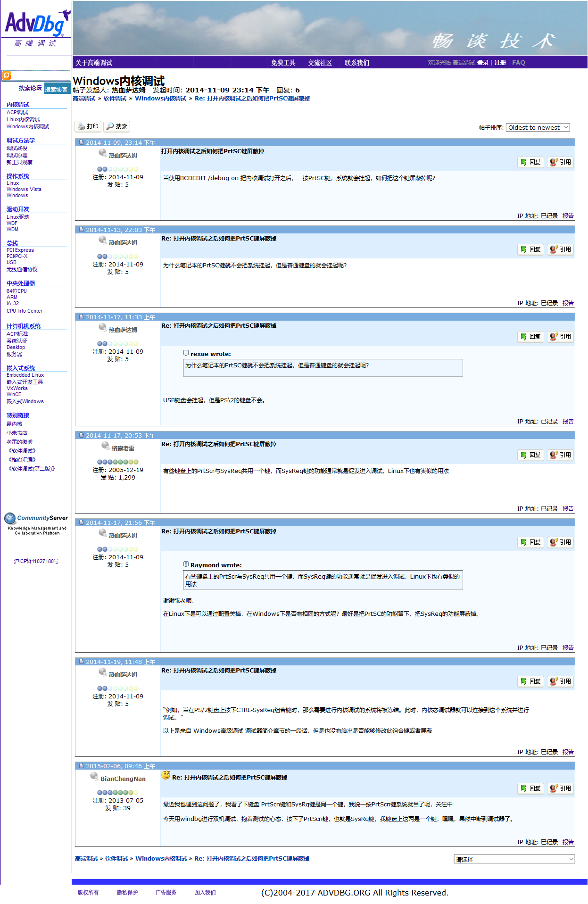588x904 pixels.
Task: Click 回复 on the 2014-11-09 post
Action: pos(530,162)
